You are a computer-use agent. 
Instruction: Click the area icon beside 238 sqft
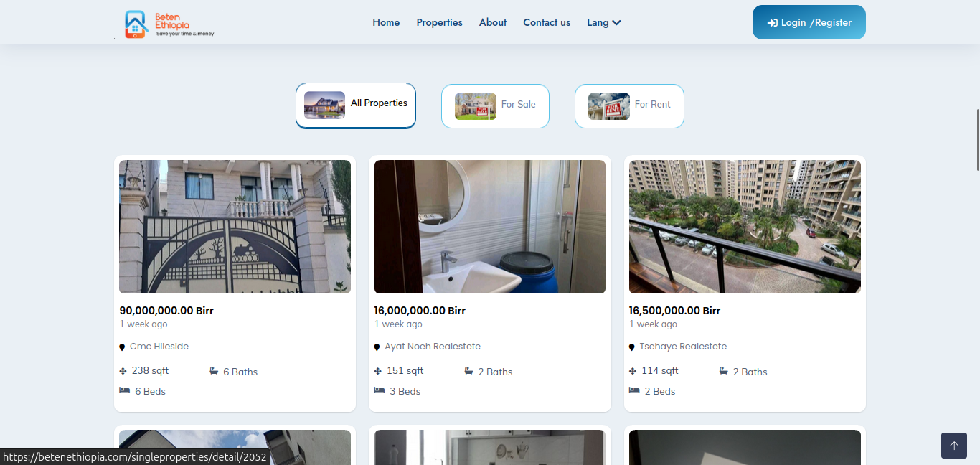(x=123, y=371)
